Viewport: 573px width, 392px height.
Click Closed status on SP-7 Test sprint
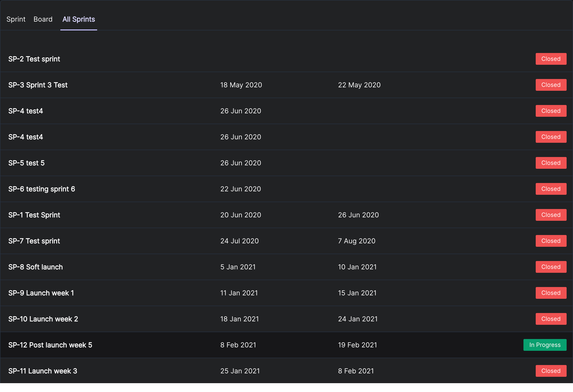tap(551, 241)
